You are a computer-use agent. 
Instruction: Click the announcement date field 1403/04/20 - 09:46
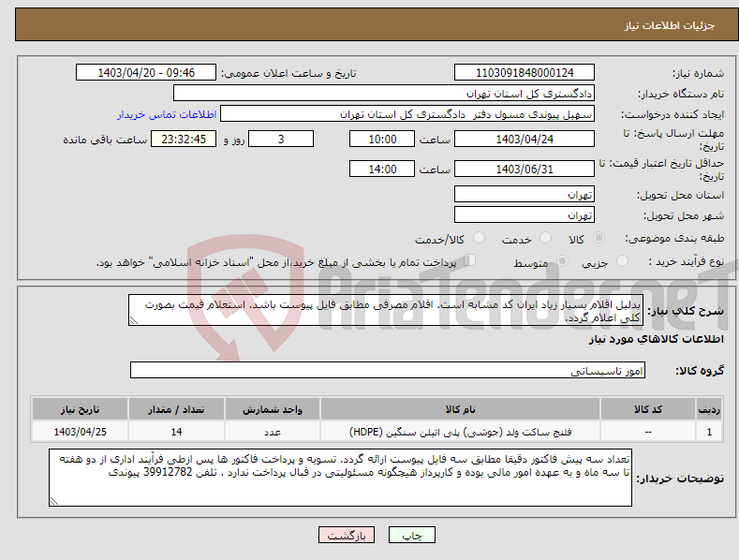point(146,73)
